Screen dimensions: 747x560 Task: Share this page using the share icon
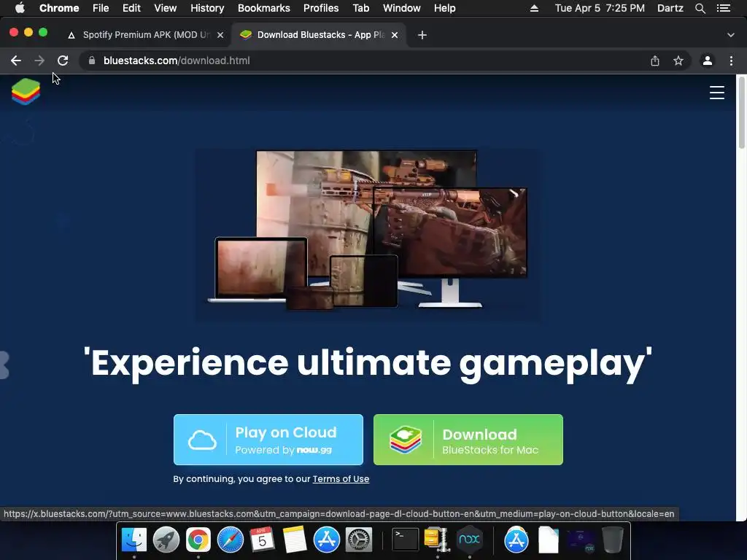[x=655, y=61]
